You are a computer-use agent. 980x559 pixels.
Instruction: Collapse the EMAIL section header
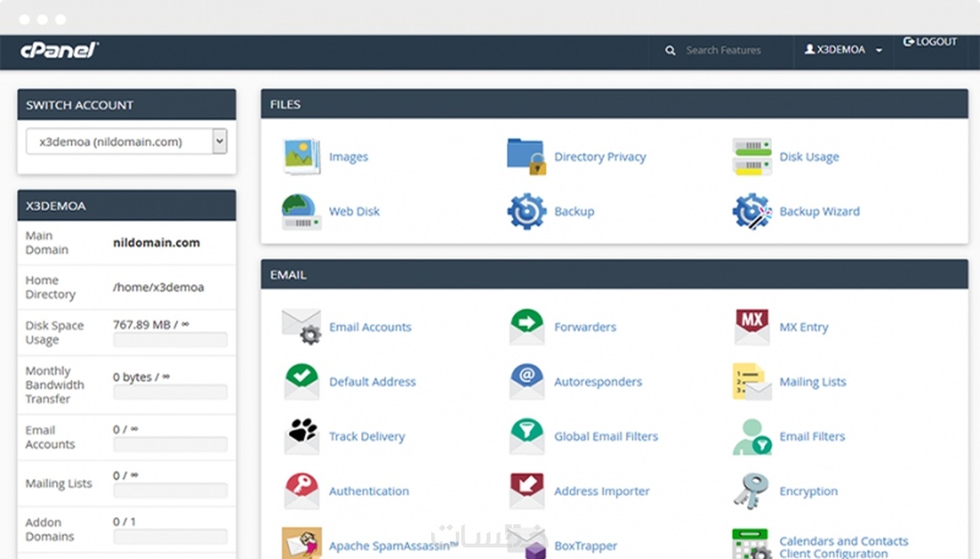click(615, 275)
